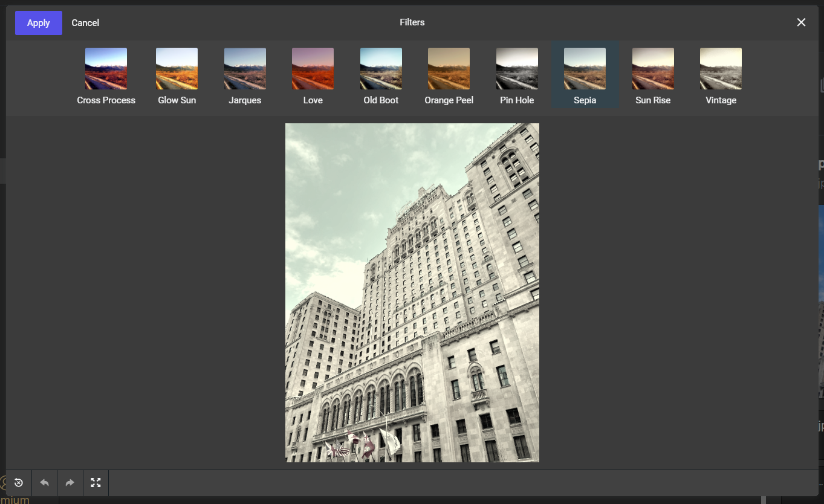Image resolution: width=824 pixels, height=504 pixels.
Task: Select the Old Boot filter thumbnail
Action: 381,69
